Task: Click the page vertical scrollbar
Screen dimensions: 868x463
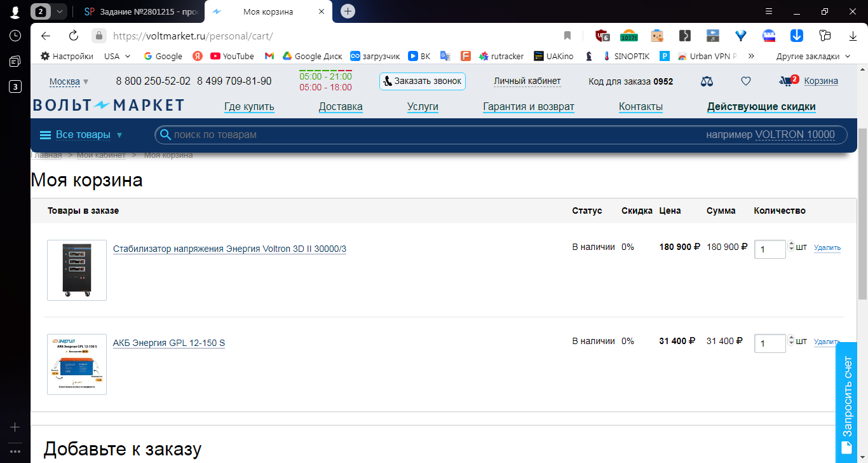Action: point(862,213)
